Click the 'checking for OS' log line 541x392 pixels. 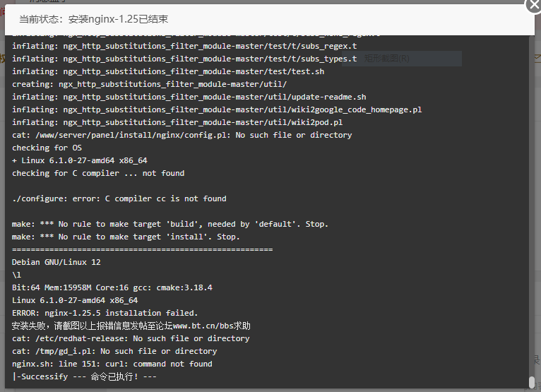point(47,148)
